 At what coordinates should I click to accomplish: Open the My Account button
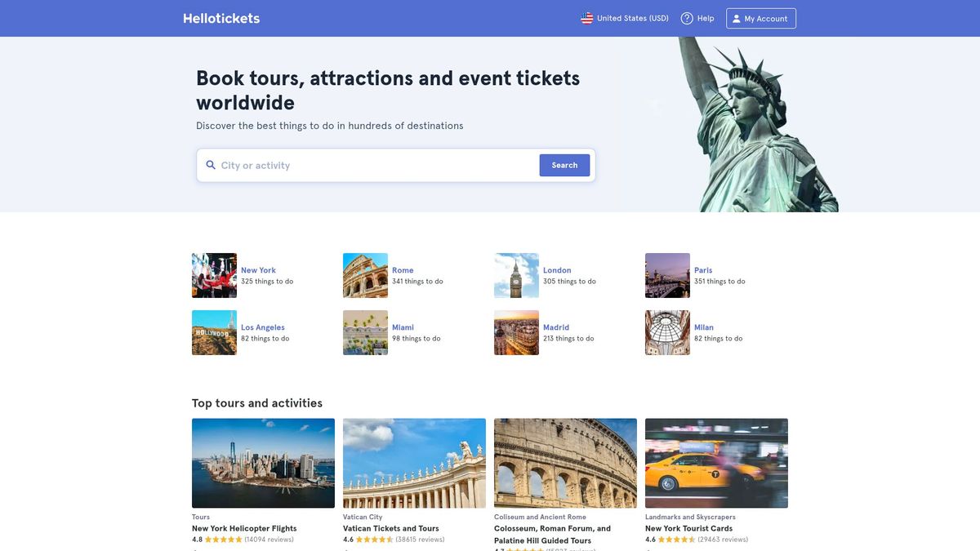pos(760,17)
